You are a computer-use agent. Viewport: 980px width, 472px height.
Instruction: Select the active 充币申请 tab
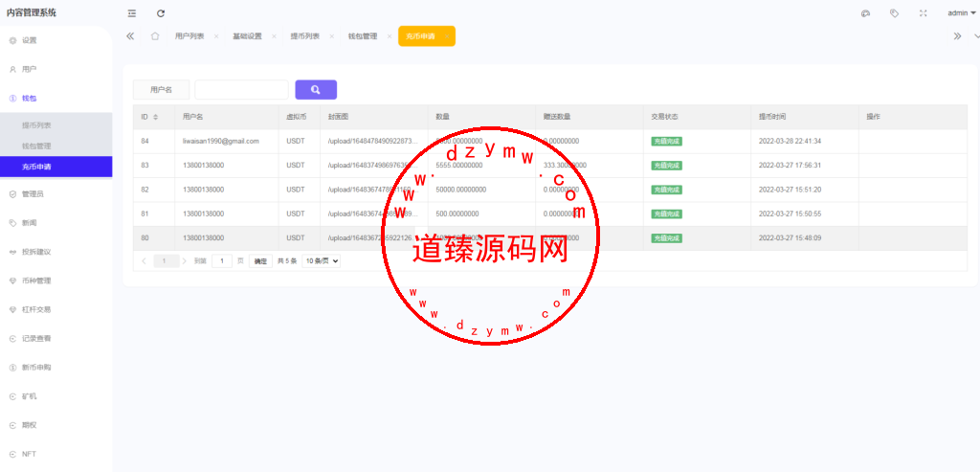427,36
